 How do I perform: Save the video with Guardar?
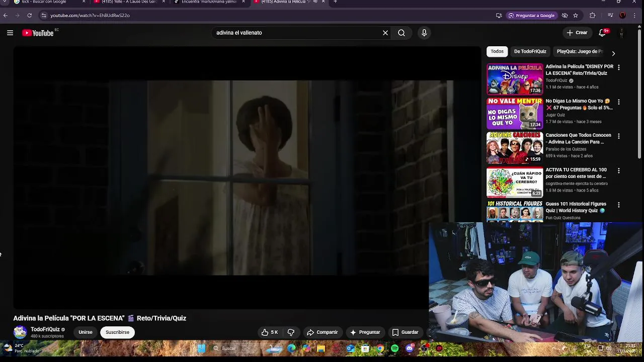coord(406,332)
